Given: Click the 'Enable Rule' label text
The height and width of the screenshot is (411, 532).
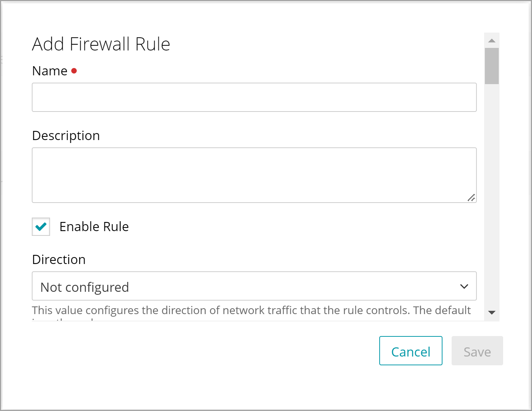Looking at the screenshot, I should (x=94, y=227).
